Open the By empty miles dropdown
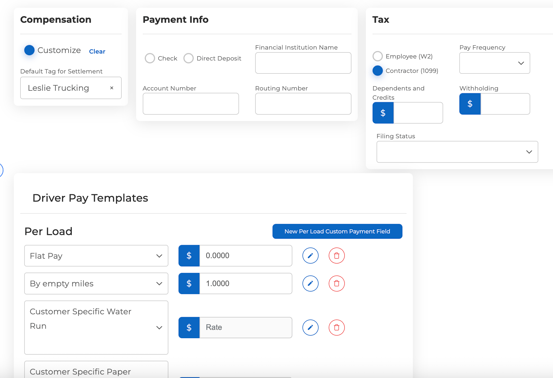 tap(96, 284)
